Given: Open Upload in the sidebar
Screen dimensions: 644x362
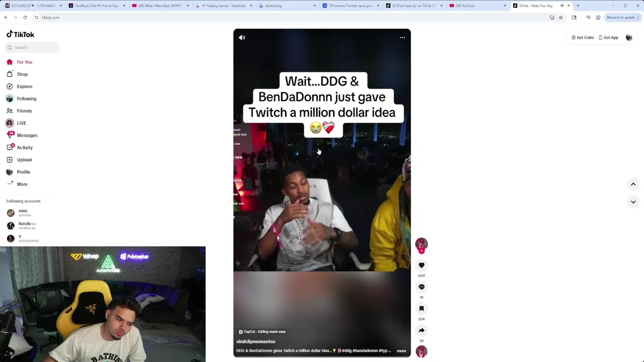Looking at the screenshot, I should click(19, 160).
